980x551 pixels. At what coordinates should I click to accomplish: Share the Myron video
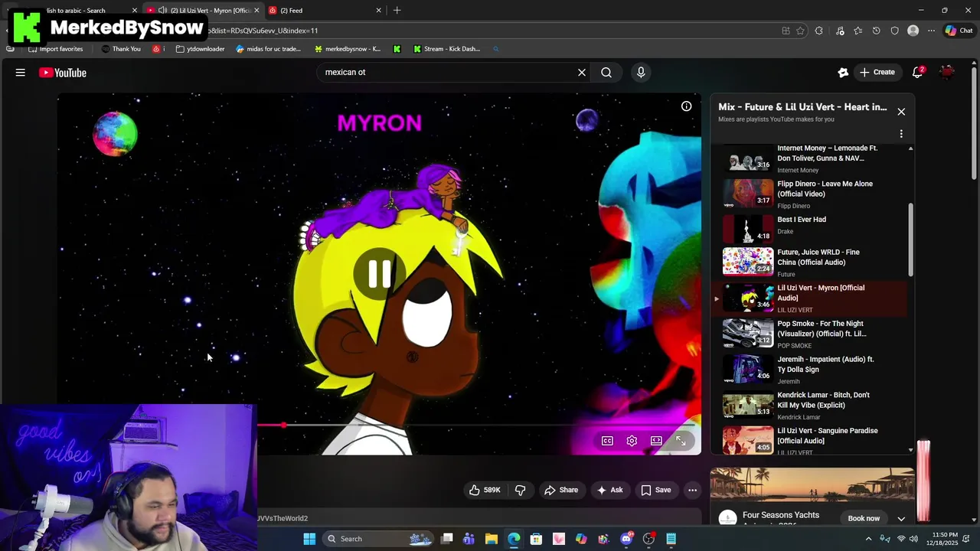click(561, 490)
